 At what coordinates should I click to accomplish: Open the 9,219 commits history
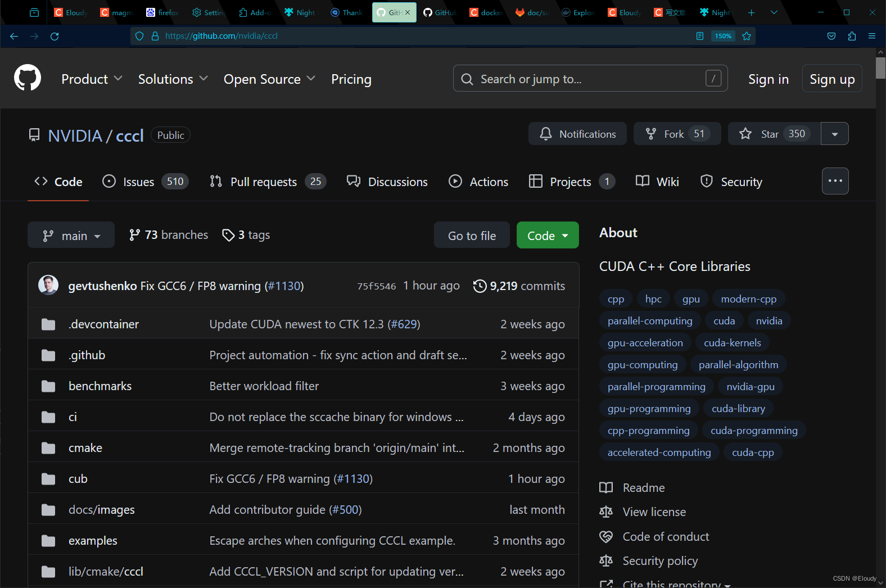pos(519,286)
